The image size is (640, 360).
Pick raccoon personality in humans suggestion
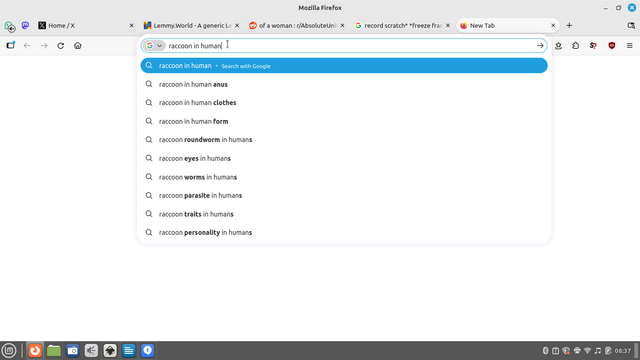[344, 232]
